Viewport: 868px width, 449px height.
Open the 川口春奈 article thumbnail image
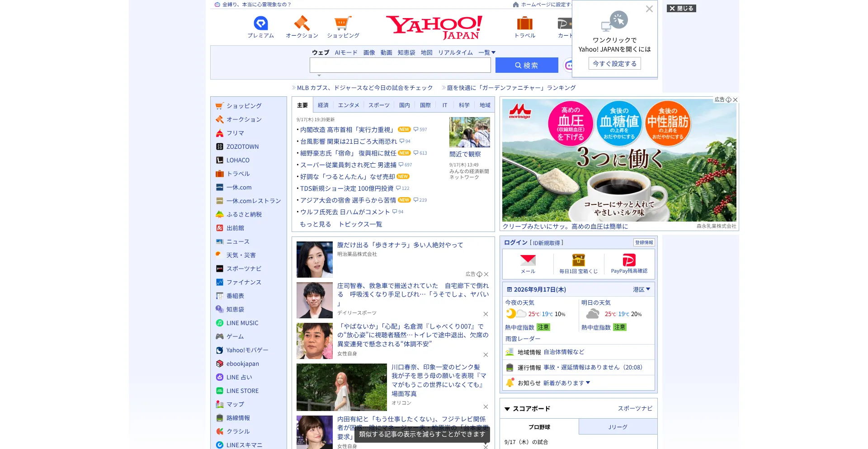[x=342, y=387]
